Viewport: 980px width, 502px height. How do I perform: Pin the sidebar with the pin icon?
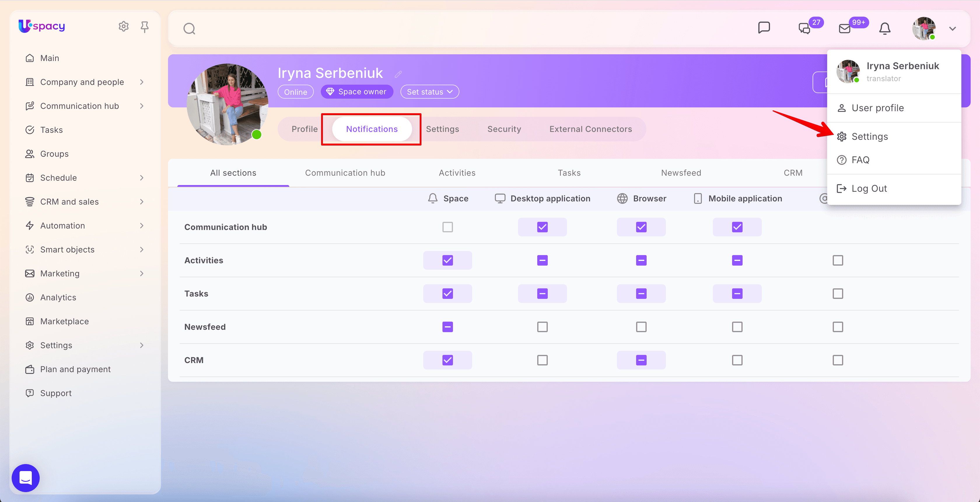coord(145,27)
